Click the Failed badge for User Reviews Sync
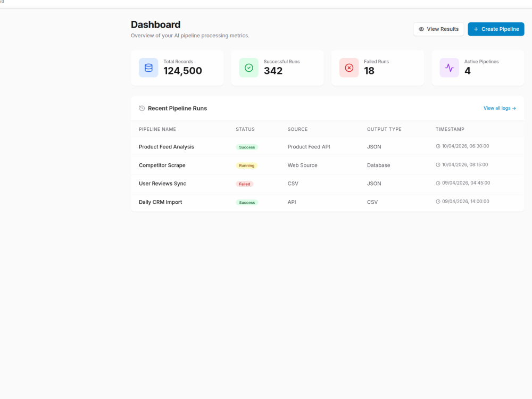Screen dimensions: 532x399 [x=244, y=184]
